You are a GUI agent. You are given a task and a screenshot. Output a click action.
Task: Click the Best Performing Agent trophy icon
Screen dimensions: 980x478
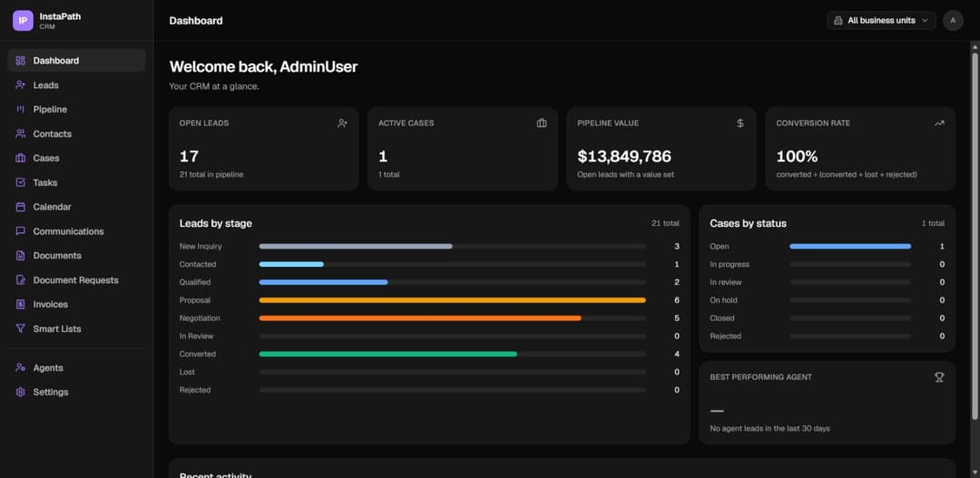[x=939, y=377]
